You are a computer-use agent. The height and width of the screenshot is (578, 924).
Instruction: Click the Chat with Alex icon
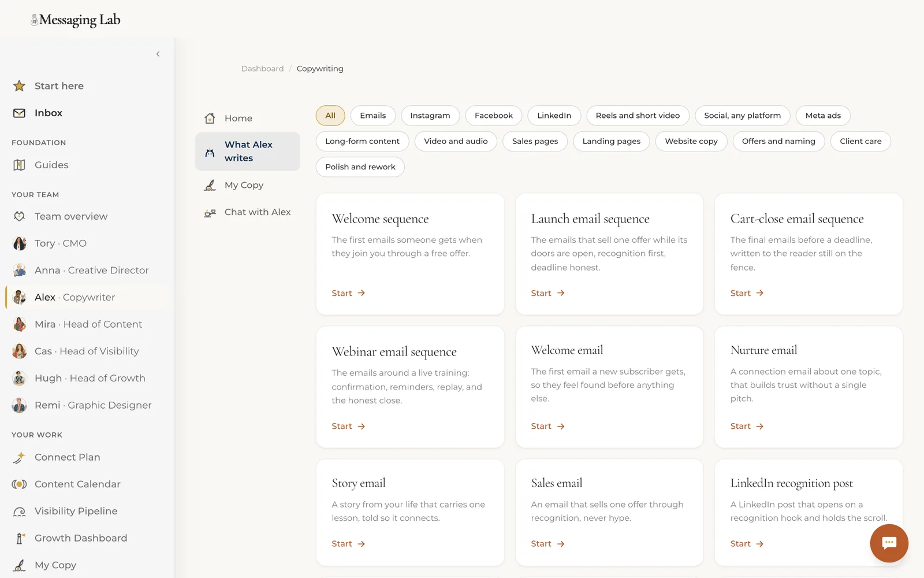click(210, 213)
